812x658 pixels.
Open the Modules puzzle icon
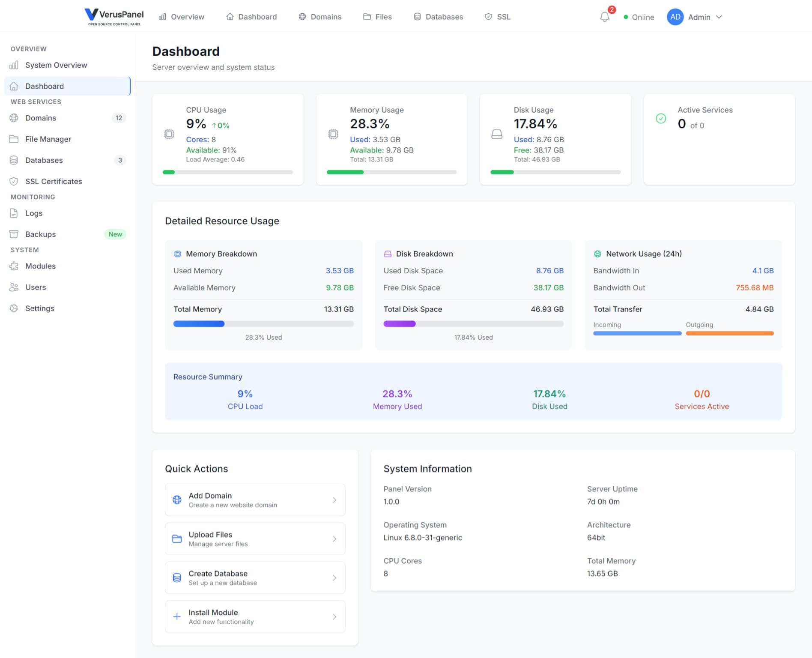tap(14, 266)
